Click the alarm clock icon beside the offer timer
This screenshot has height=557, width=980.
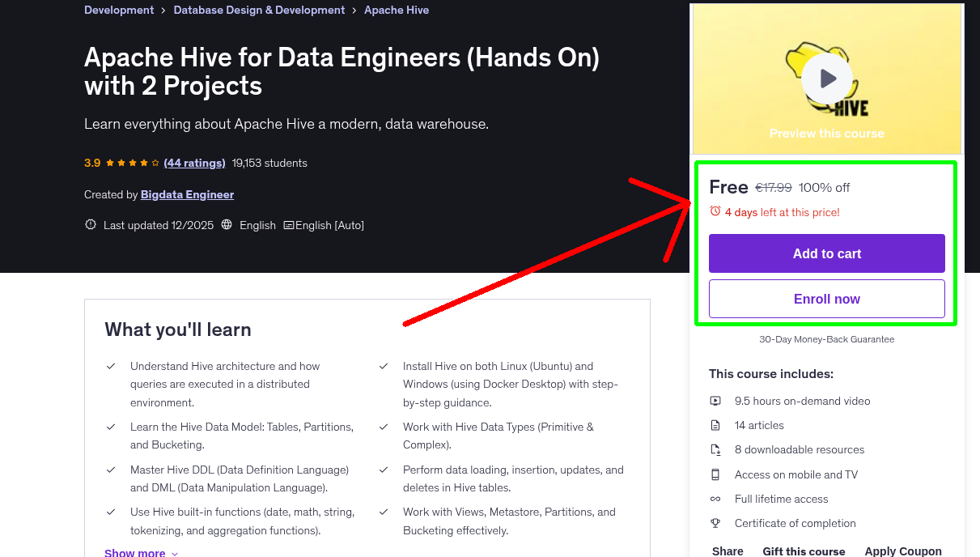pyautogui.click(x=715, y=210)
